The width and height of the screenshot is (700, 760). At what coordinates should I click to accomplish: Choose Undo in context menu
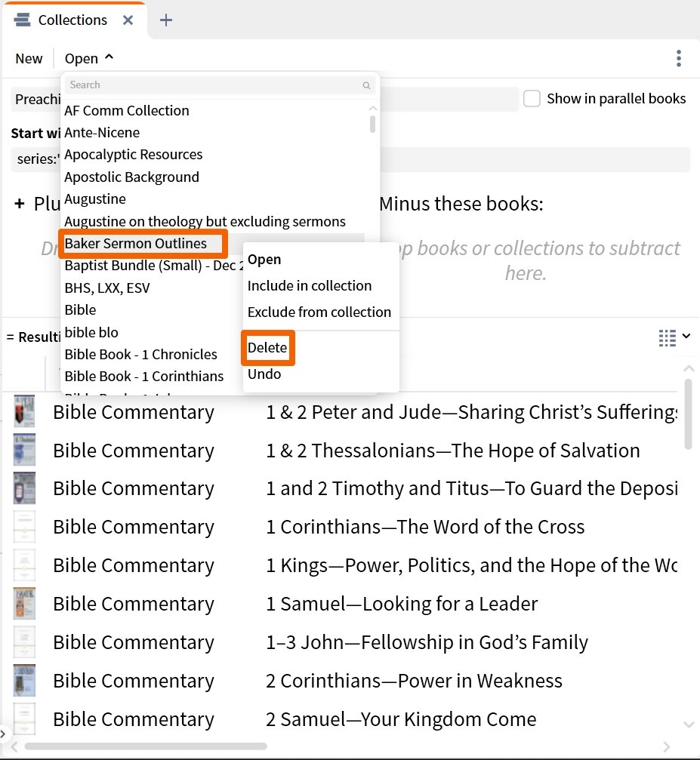264,374
